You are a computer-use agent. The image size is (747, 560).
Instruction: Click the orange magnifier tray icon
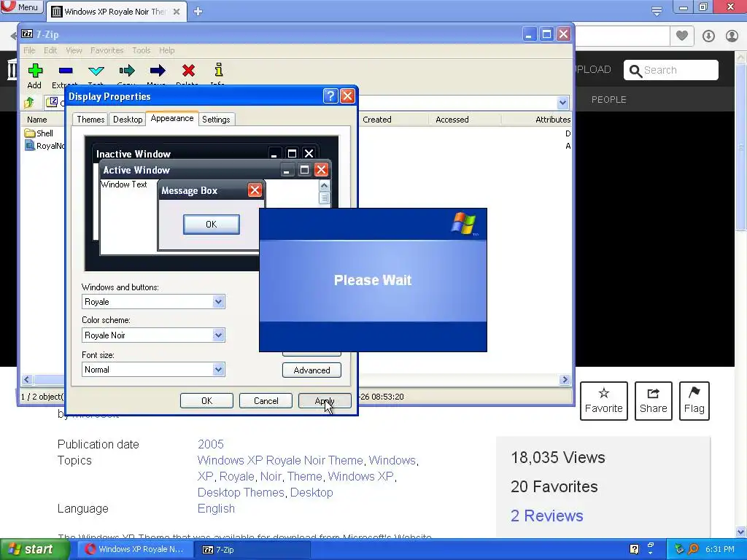point(694,549)
